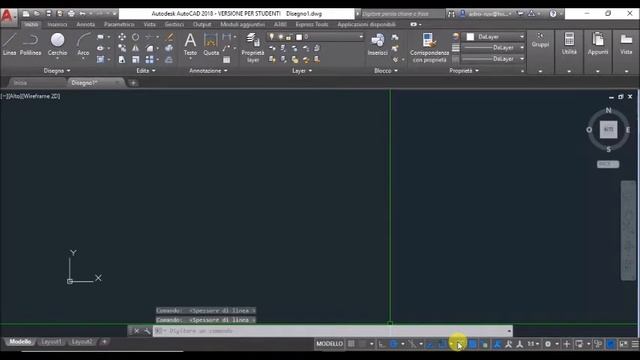
Task: Toggle the layer lightbulb on/off icon
Action: (x=271, y=37)
